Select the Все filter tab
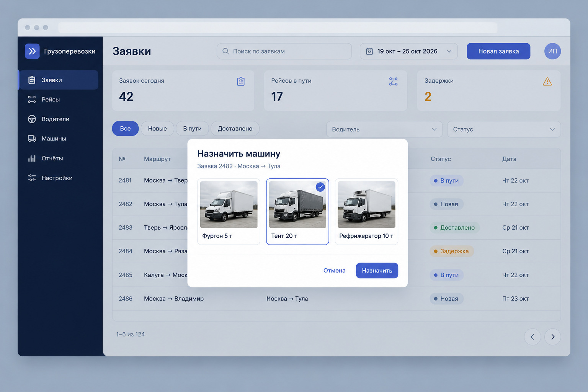The image size is (588, 392). coord(125,129)
